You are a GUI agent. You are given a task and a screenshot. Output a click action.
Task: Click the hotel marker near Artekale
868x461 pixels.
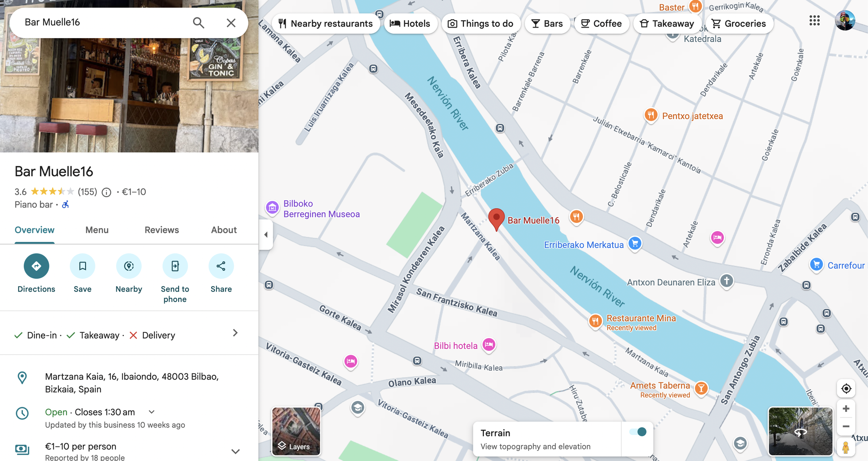coord(717,238)
